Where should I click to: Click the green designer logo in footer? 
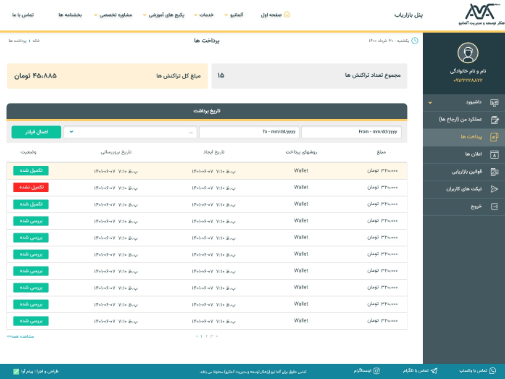pyautogui.click(x=16, y=371)
